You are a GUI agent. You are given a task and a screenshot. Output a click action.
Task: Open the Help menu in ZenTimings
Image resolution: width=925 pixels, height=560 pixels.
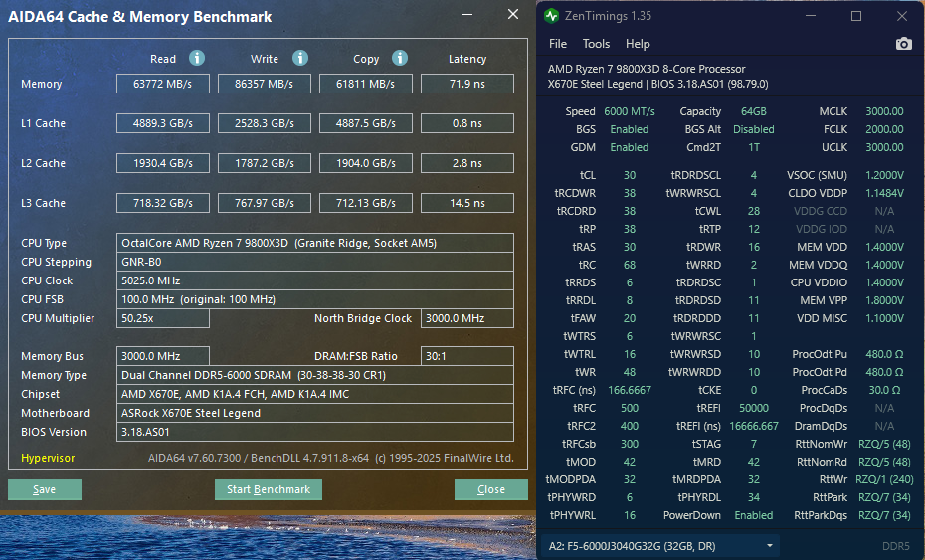638,44
